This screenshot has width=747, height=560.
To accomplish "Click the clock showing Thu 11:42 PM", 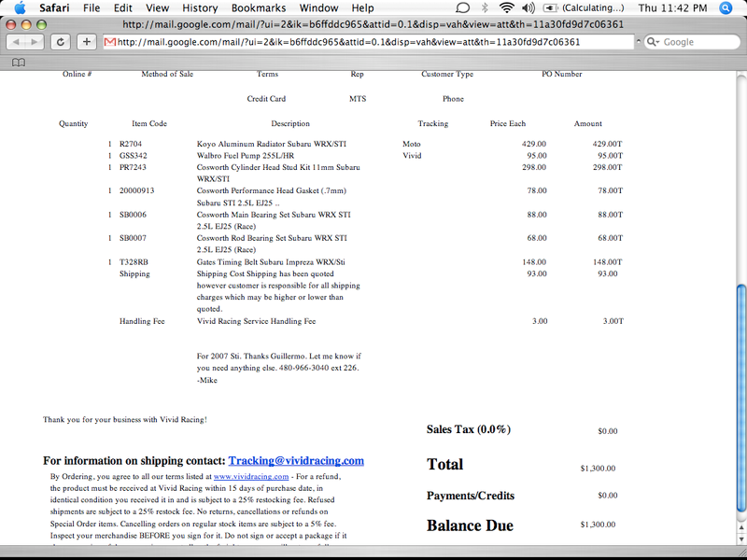I will click(x=672, y=8).
